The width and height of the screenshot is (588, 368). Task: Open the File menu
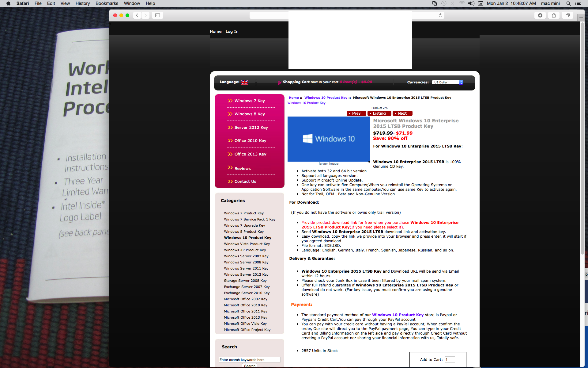pyautogui.click(x=38, y=3)
